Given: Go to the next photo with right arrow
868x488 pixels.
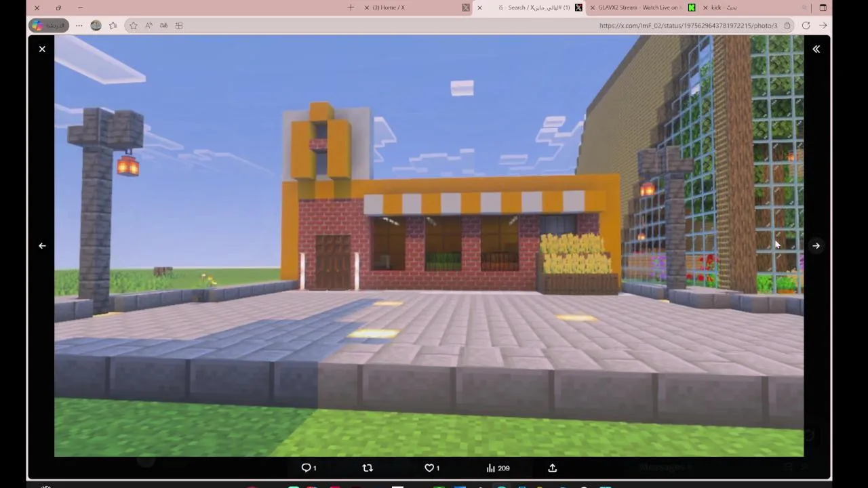Looking at the screenshot, I should tap(816, 245).
